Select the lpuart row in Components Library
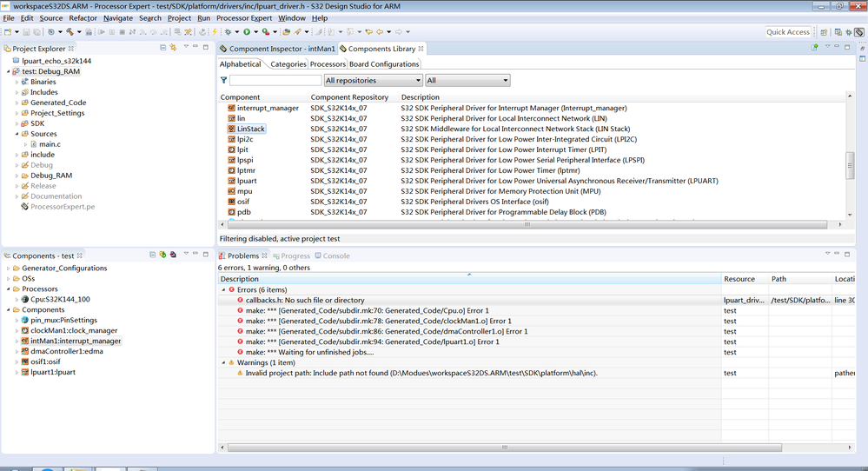868x471 pixels. click(x=532, y=181)
